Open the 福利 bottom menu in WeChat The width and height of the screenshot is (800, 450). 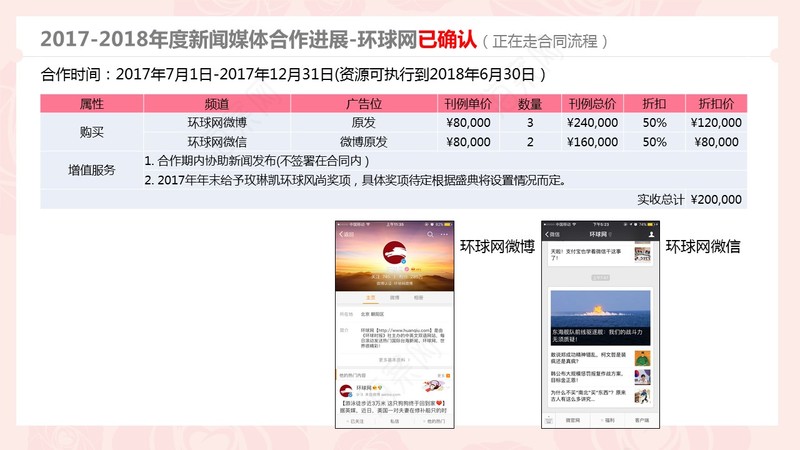coord(609,420)
